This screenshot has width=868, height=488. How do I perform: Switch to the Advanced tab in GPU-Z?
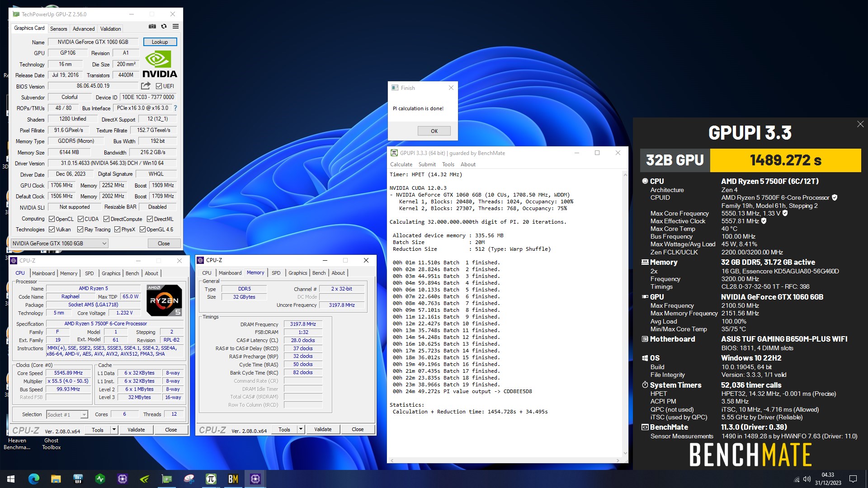[x=84, y=29]
